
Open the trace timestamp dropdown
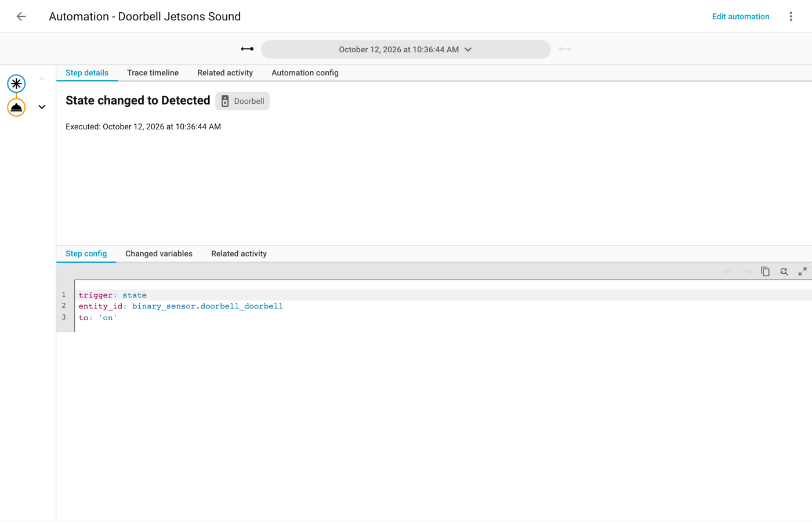(x=406, y=49)
